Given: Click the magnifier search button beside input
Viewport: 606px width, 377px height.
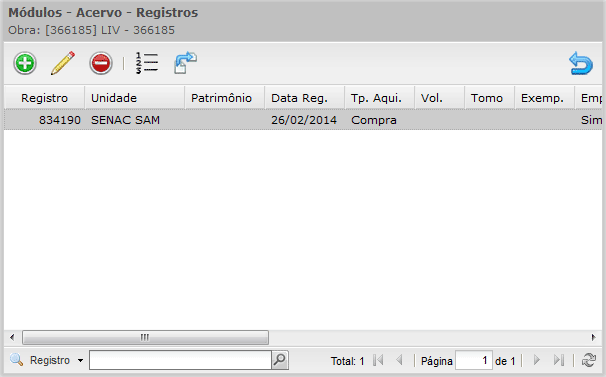Looking at the screenshot, I should [280, 360].
